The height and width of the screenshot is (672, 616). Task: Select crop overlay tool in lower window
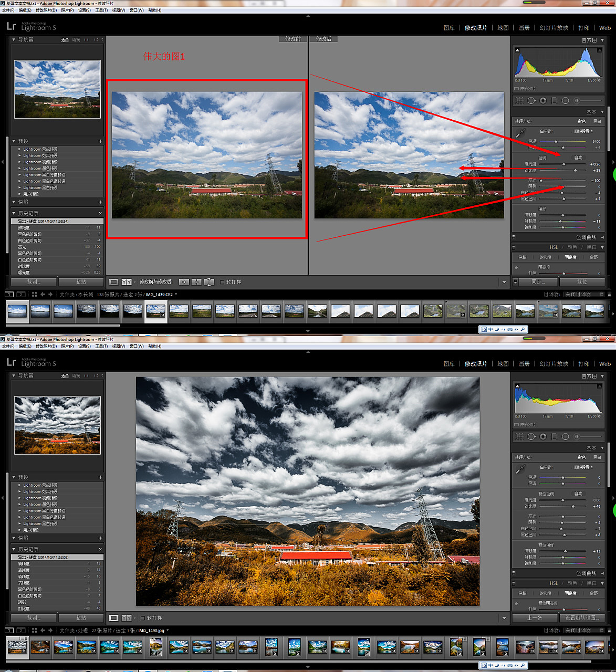(x=519, y=436)
